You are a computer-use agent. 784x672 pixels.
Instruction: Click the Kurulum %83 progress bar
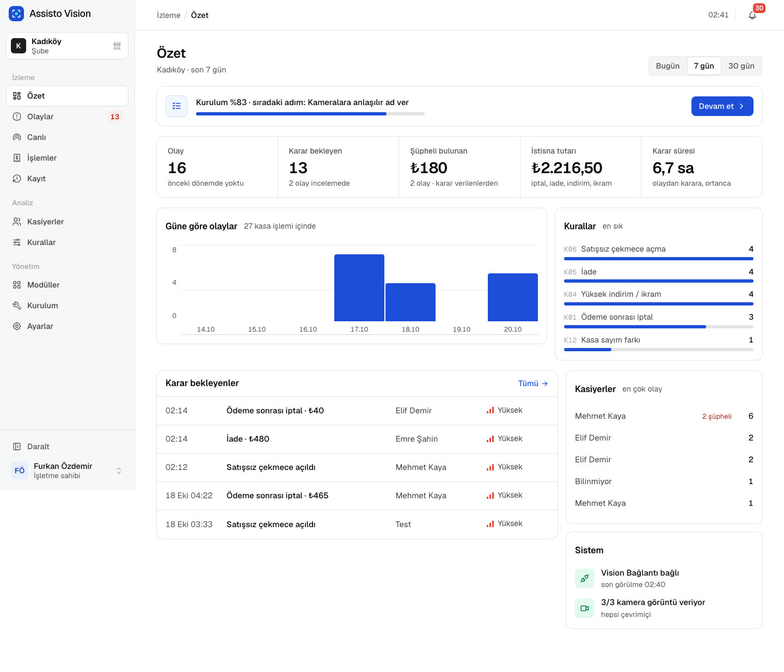pyautogui.click(x=310, y=114)
